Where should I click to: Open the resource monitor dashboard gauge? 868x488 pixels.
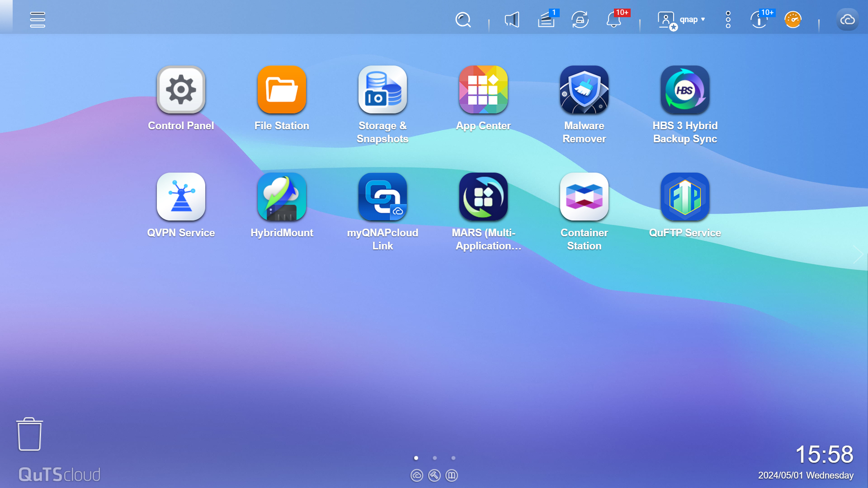point(793,20)
